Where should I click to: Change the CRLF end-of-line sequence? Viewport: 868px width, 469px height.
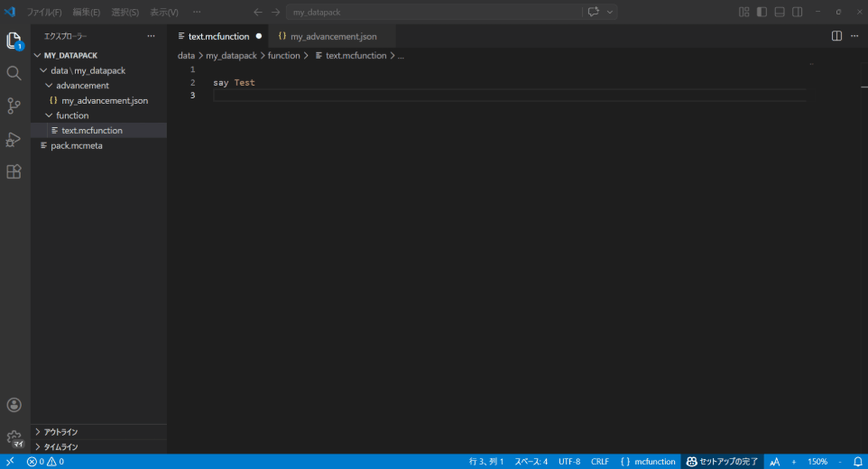click(599, 461)
